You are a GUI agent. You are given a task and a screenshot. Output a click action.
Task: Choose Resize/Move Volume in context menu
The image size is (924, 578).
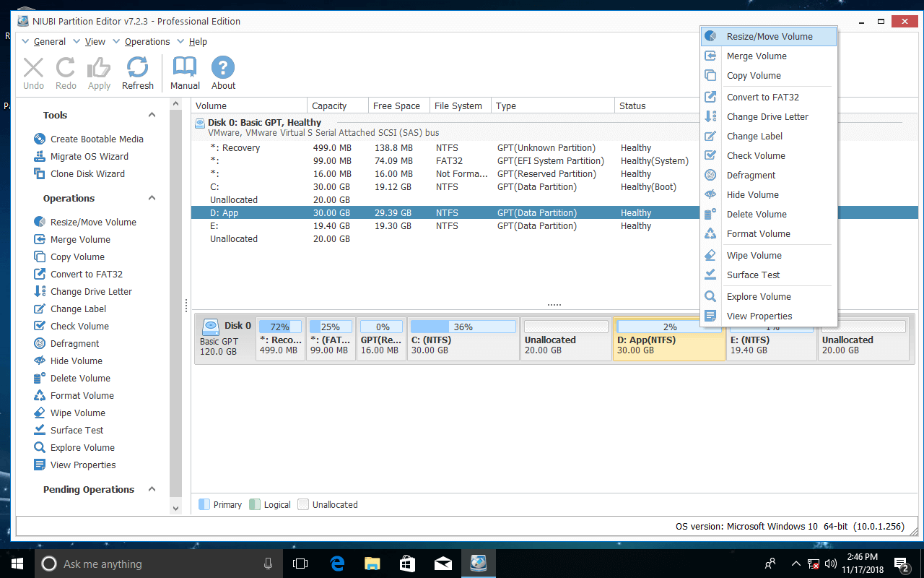769,36
